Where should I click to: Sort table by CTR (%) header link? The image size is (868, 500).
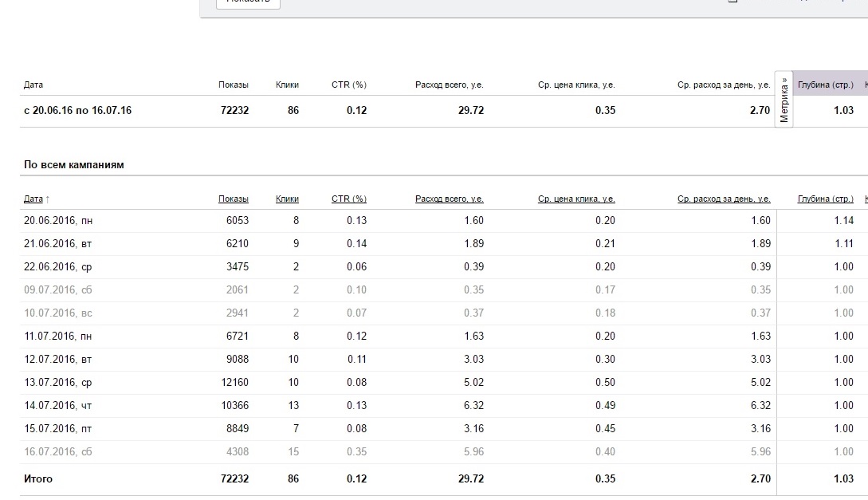pos(349,199)
